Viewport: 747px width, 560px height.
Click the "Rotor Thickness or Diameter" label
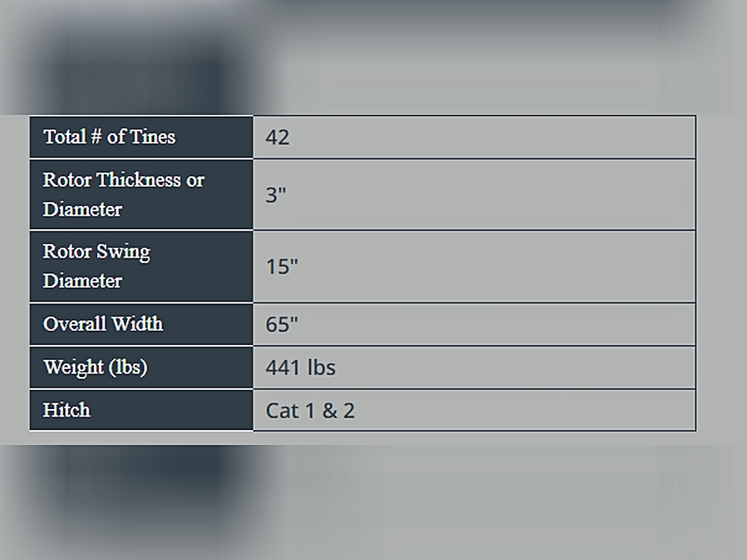pyautogui.click(x=123, y=194)
